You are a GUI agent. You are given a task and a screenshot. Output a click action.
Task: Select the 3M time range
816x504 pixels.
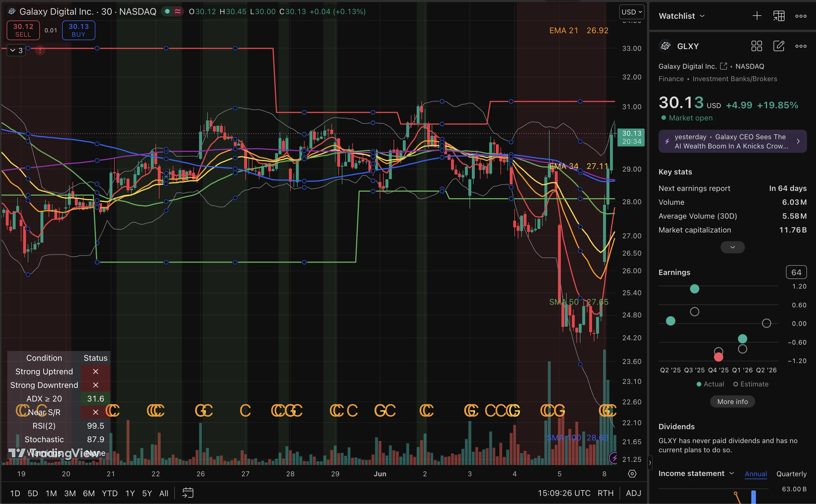70,493
